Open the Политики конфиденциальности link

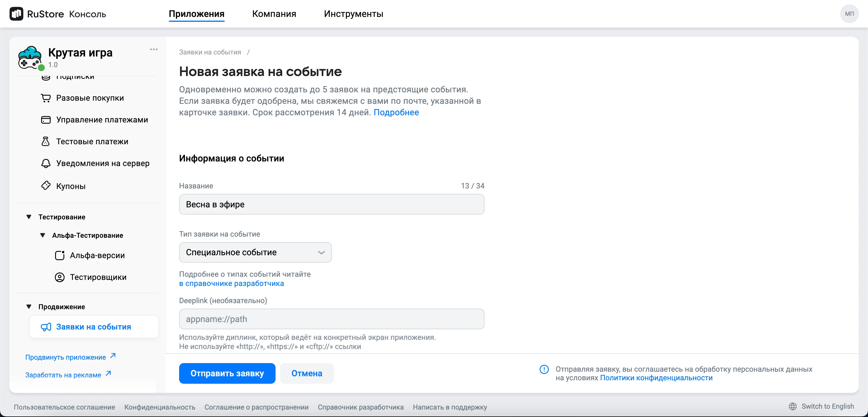[656, 378]
